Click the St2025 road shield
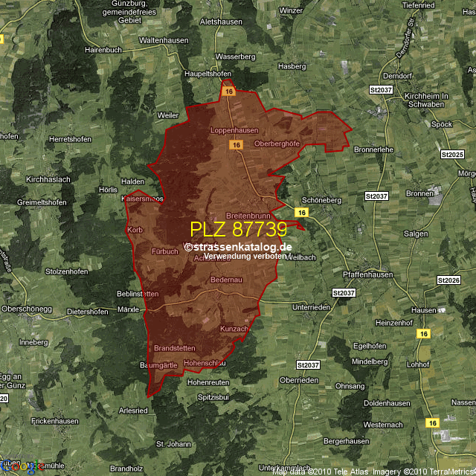Screen dimensions: 476x476 tap(451, 155)
